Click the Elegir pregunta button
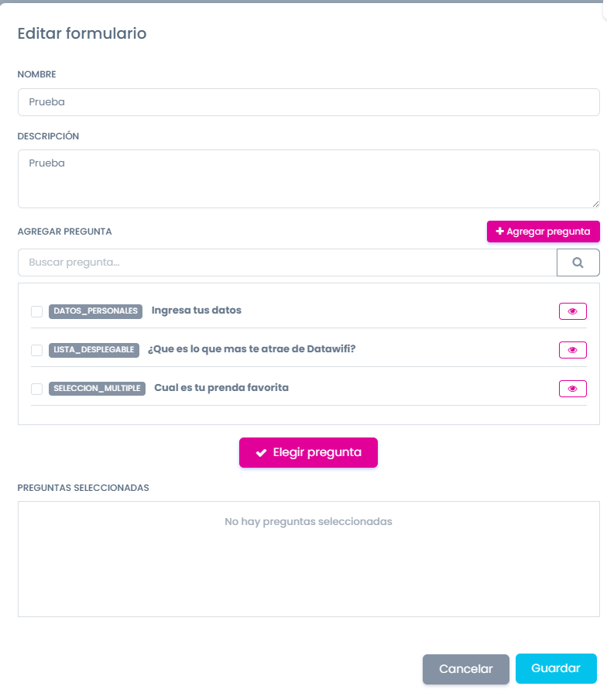 pyautogui.click(x=308, y=452)
